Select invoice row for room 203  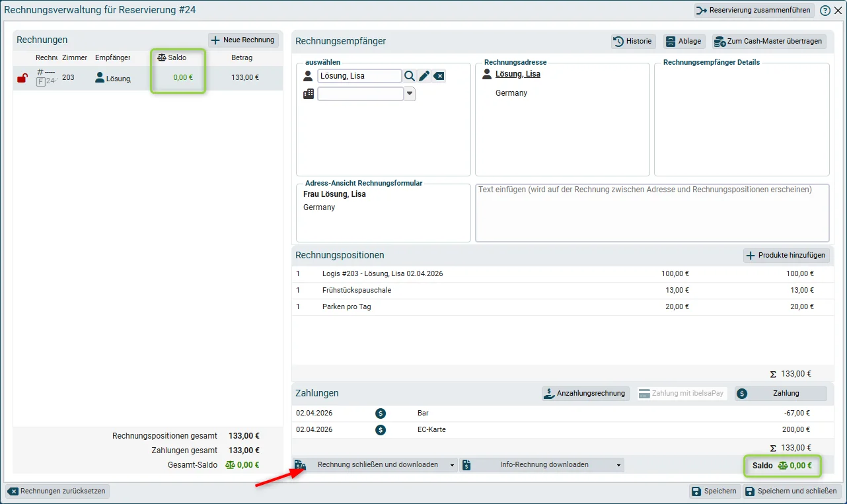tap(148, 78)
